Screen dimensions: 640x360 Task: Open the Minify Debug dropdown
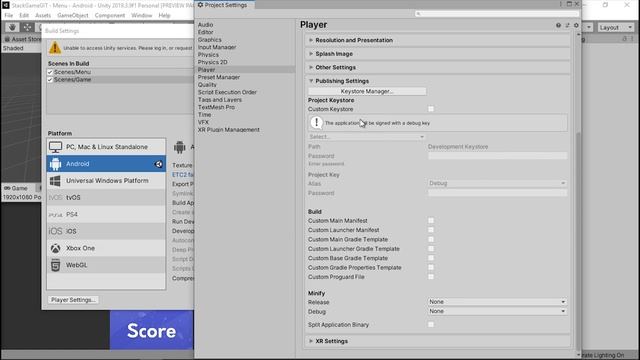tap(497, 311)
